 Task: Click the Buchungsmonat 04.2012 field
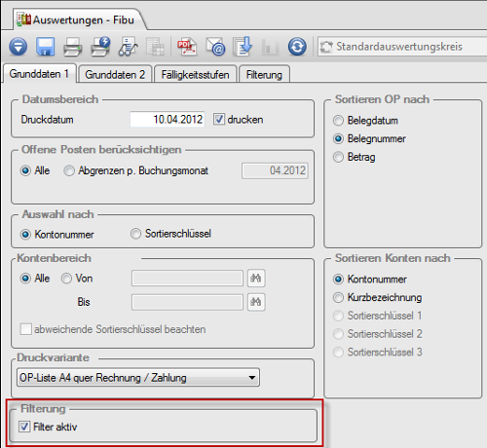(x=275, y=170)
